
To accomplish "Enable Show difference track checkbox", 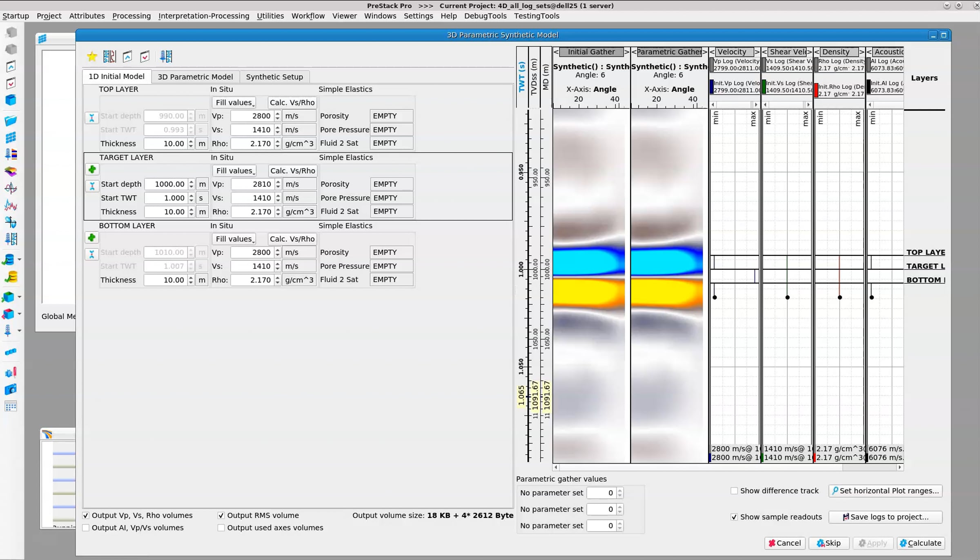I will tap(734, 491).
